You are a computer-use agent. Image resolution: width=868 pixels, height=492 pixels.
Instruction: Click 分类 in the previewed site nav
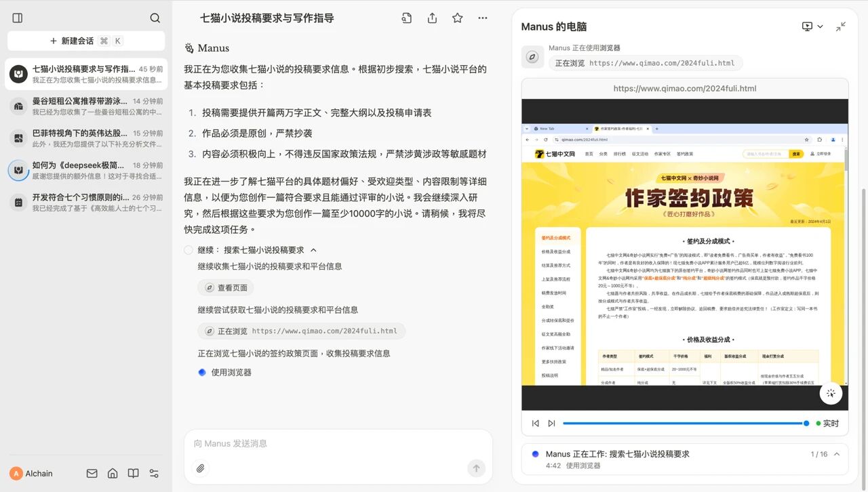click(604, 155)
